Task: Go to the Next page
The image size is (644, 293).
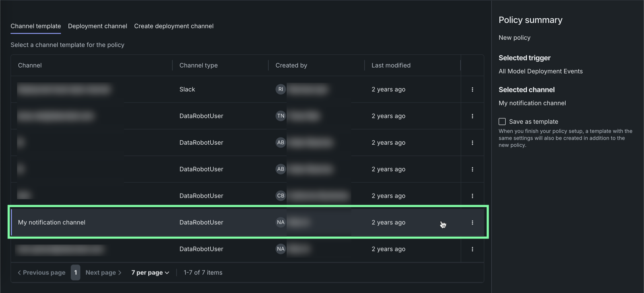Action: (103, 273)
